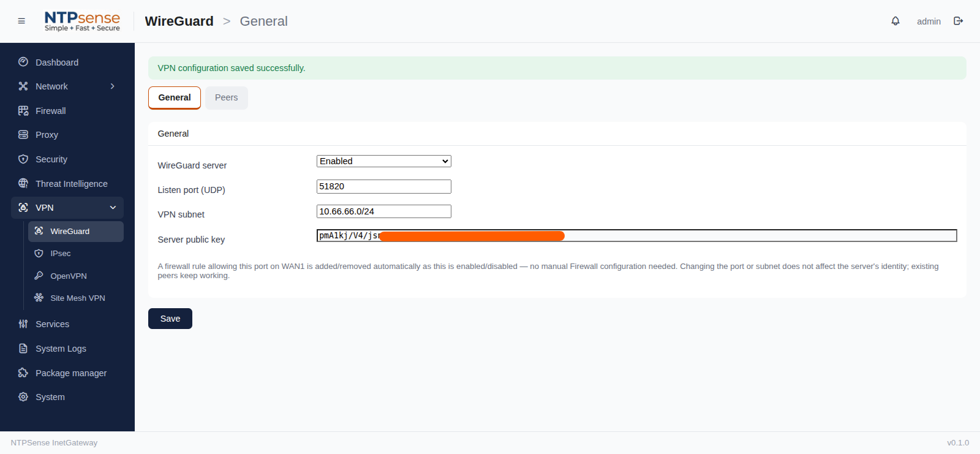Click the 'v0.1.0' version text
This screenshot has height=454, width=980.
click(x=958, y=442)
